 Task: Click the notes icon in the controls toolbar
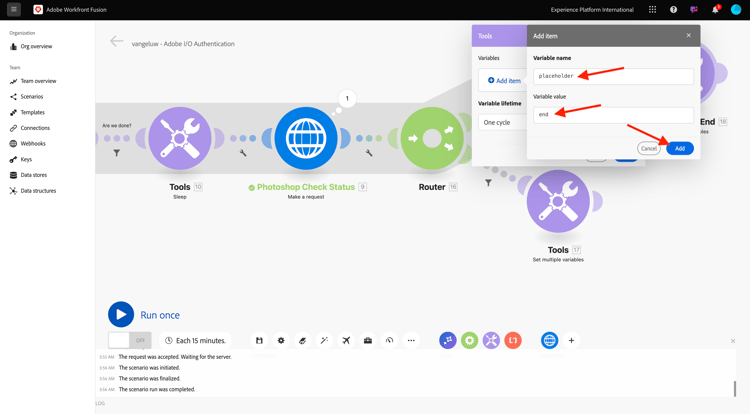(x=302, y=340)
